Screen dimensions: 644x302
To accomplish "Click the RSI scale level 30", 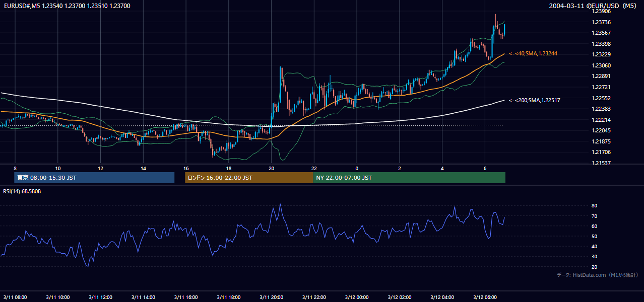I will tap(595, 257).
